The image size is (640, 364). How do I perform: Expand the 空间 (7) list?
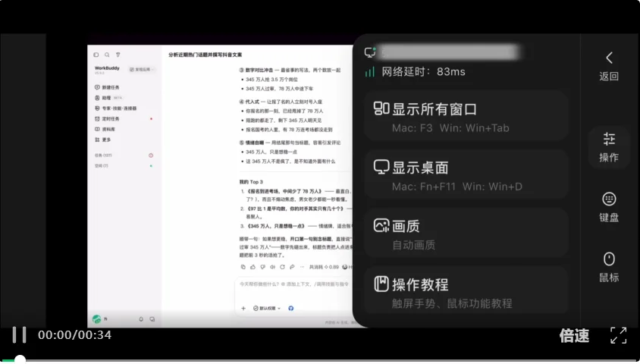click(101, 165)
